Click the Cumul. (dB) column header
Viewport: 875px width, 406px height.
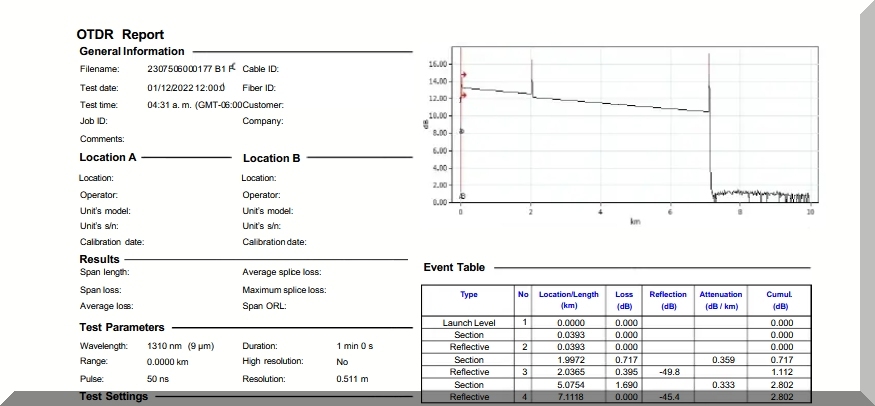click(779, 300)
